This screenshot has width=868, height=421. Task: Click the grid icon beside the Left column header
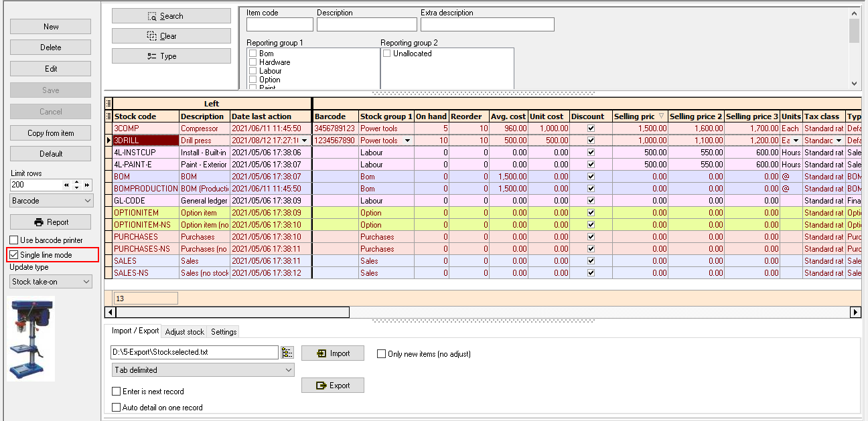(x=107, y=102)
